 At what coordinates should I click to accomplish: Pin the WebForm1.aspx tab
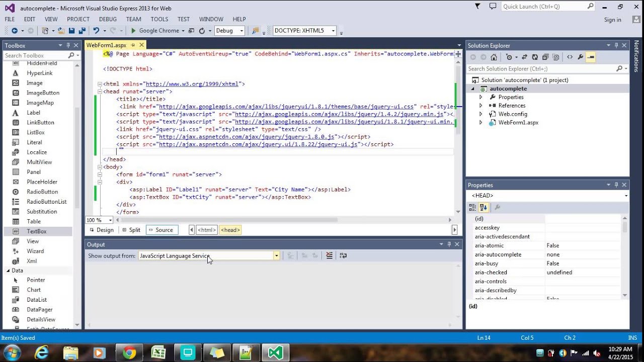click(x=132, y=45)
